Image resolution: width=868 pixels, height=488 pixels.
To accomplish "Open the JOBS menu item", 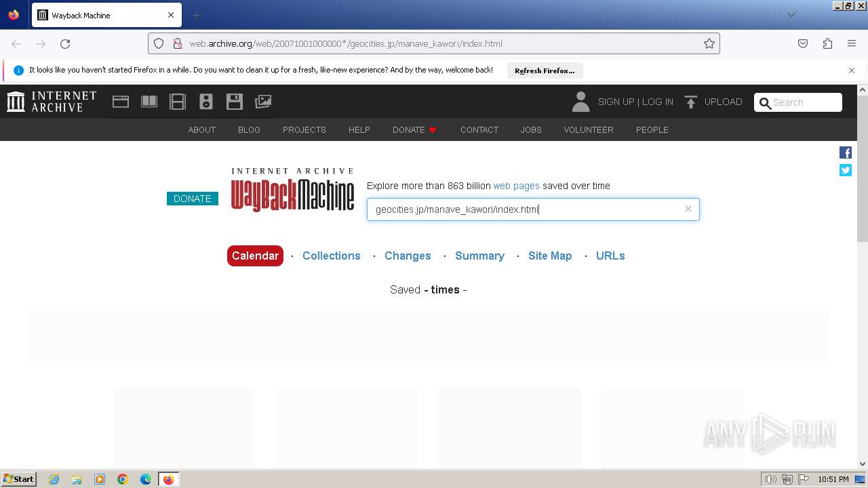I will (x=531, y=129).
